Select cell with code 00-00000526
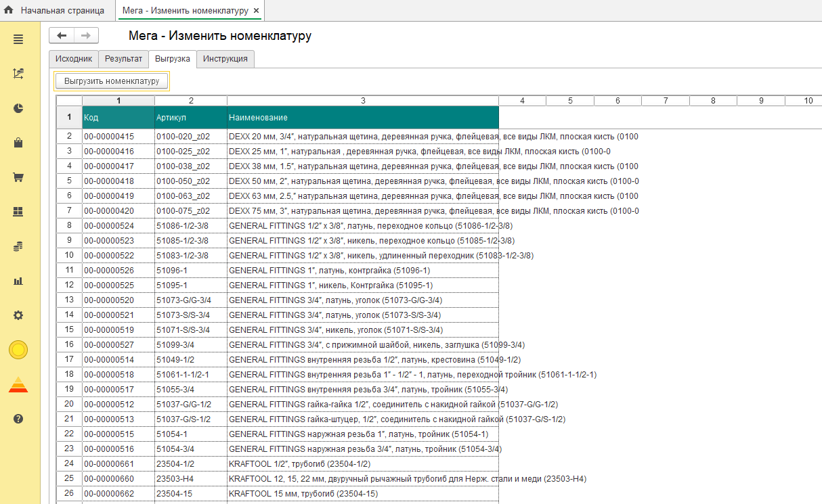 (118, 270)
